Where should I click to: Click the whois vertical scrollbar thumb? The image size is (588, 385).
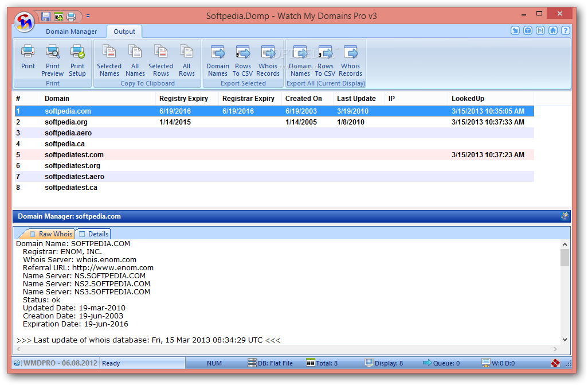[565, 258]
